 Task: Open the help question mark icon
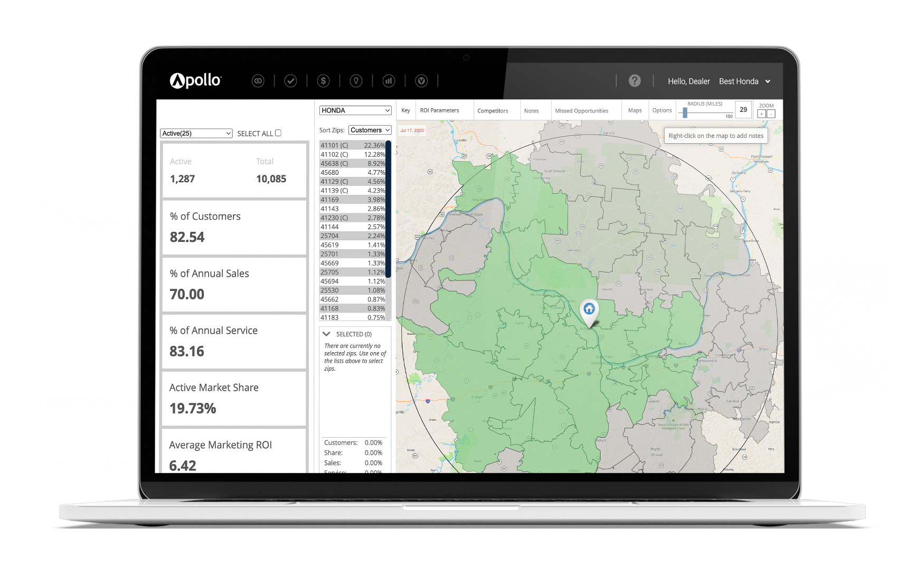pyautogui.click(x=635, y=81)
